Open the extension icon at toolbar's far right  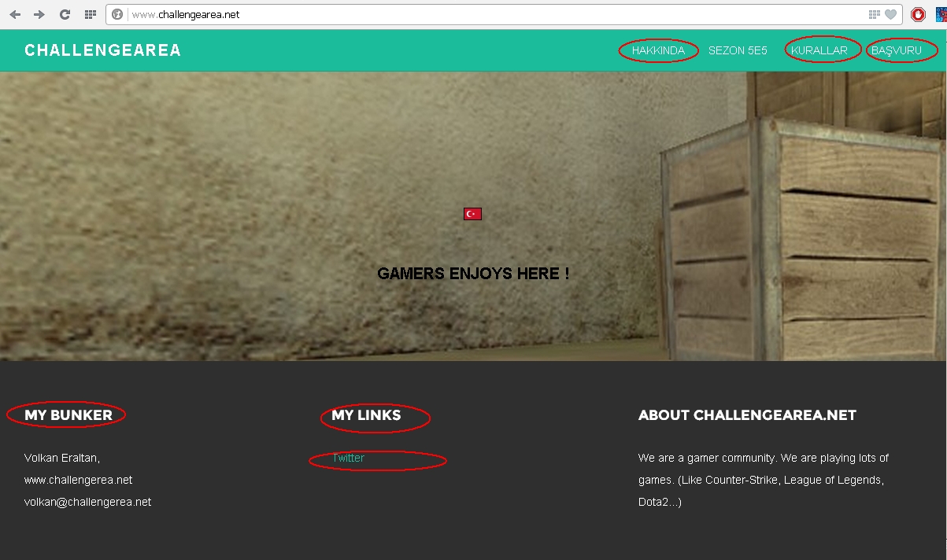pos(941,14)
